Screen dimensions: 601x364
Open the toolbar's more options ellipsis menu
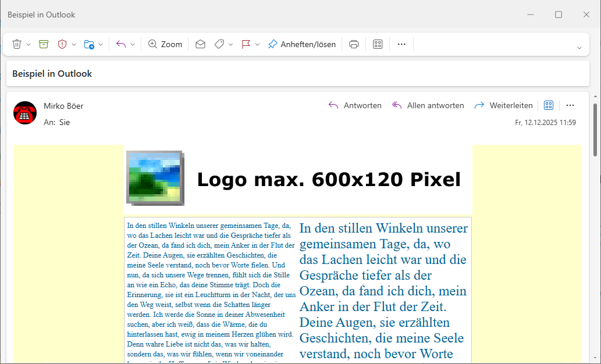point(401,44)
